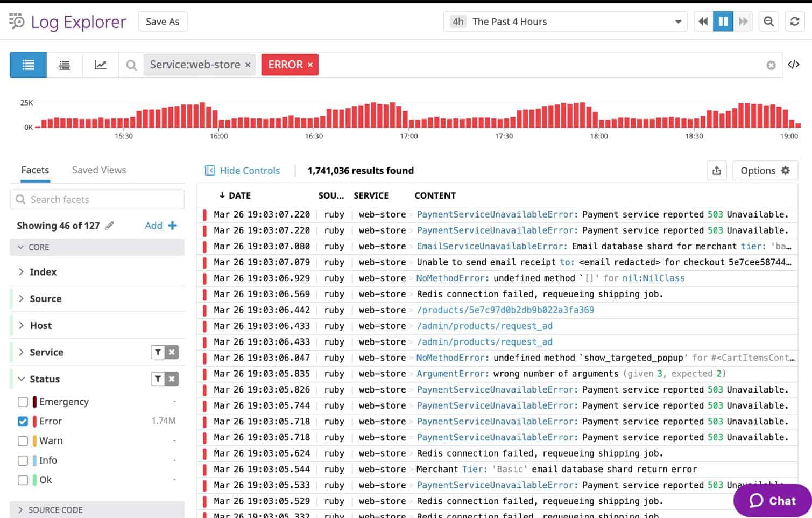Click the Hide Controls link
Screen dimensions: 812x518
[250, 171]
